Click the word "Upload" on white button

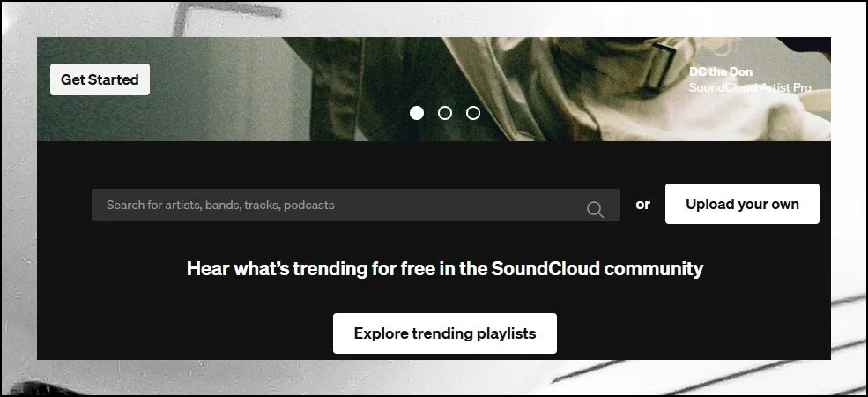coord(708,205)
